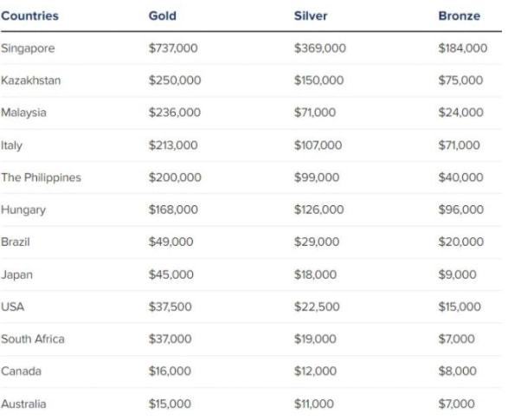
Task: Click USA's silver value $22,500
Action: [317, 307]
